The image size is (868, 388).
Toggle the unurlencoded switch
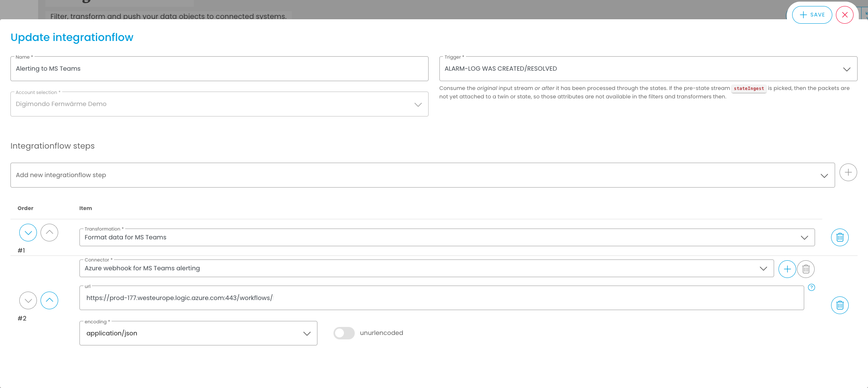pyautogui.click(x=344, y=333)
